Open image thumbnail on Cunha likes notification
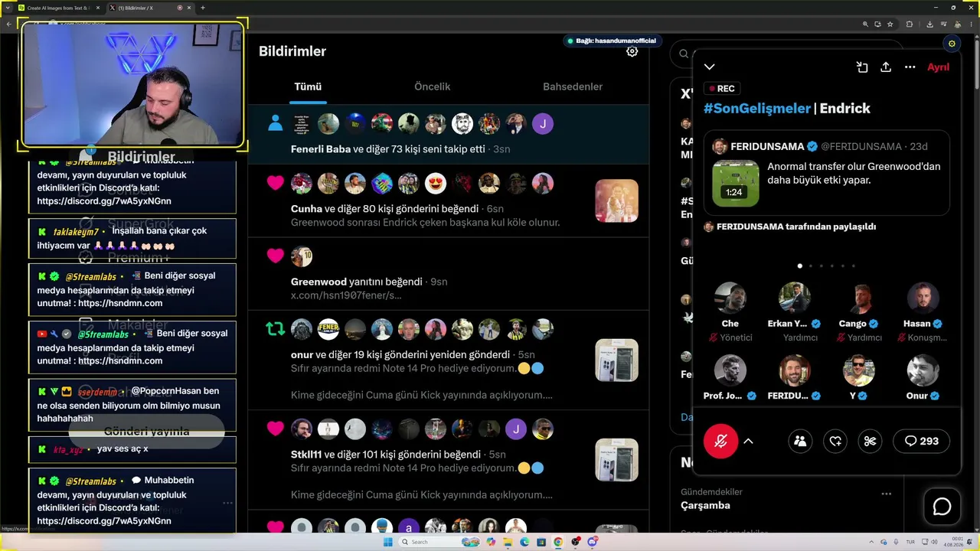 click(x=616, y=201)
